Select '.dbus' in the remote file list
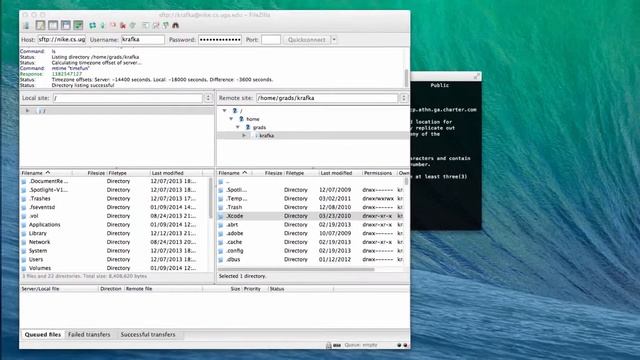Image resolution: width=640 pixels, height=360 pixels. (x=233, y=260)
